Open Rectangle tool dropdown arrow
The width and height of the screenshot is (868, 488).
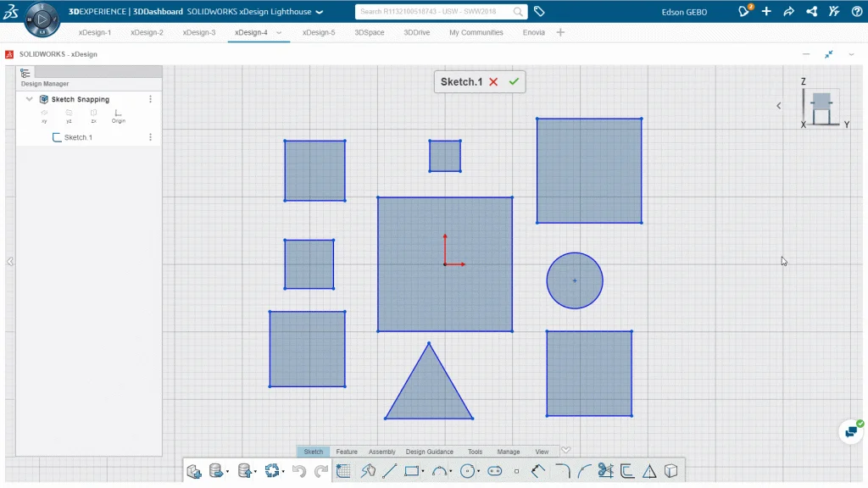click(423, 472)
